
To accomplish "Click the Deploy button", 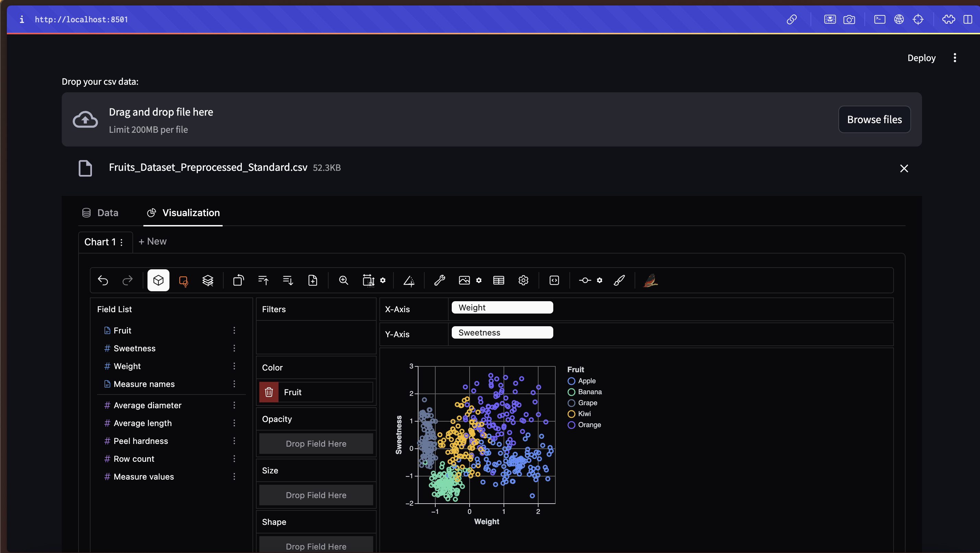I will tap(921, 59).
